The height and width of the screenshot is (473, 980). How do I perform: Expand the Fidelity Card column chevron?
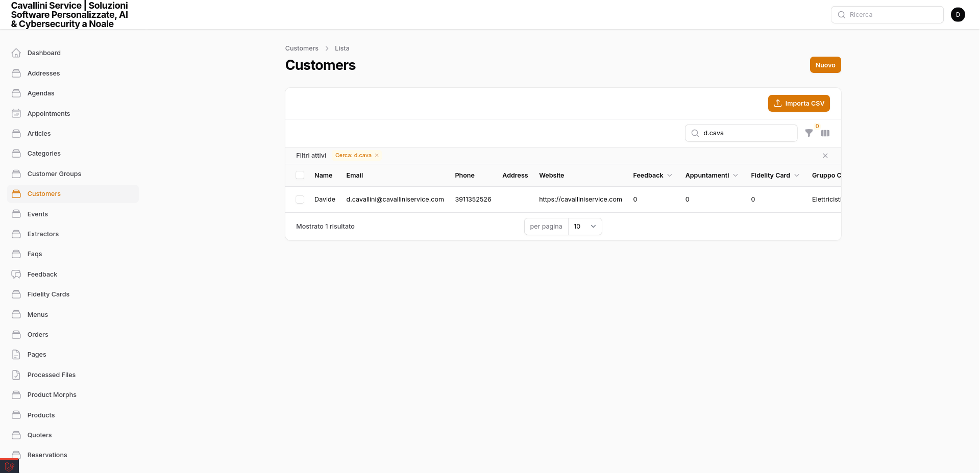pyautogui.click(x=797, y=176)
